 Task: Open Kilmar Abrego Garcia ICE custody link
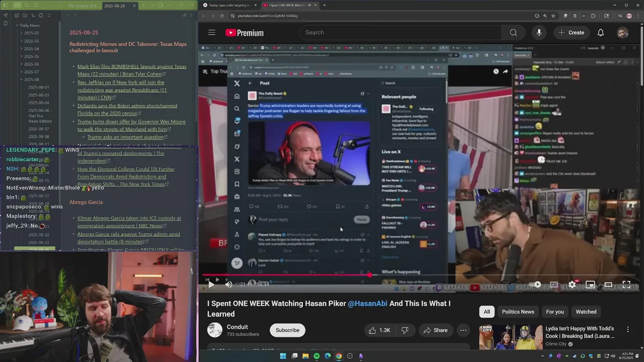pos(129,222)
